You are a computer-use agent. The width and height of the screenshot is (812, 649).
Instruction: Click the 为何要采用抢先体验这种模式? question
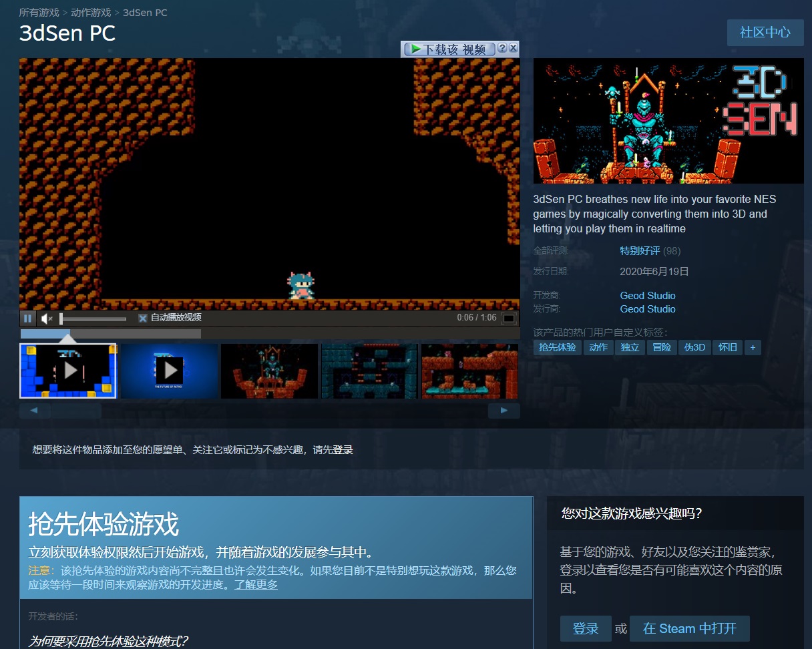click(x=108, y=642)
